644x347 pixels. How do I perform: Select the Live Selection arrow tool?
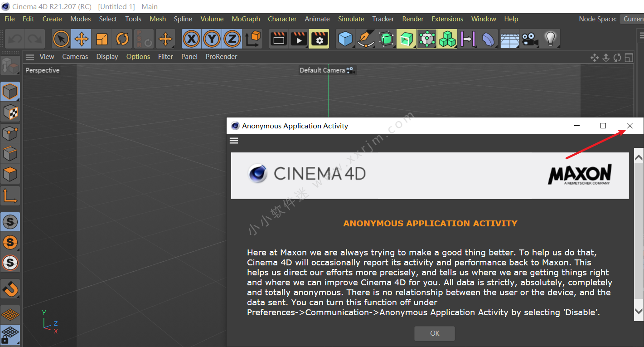61,39
